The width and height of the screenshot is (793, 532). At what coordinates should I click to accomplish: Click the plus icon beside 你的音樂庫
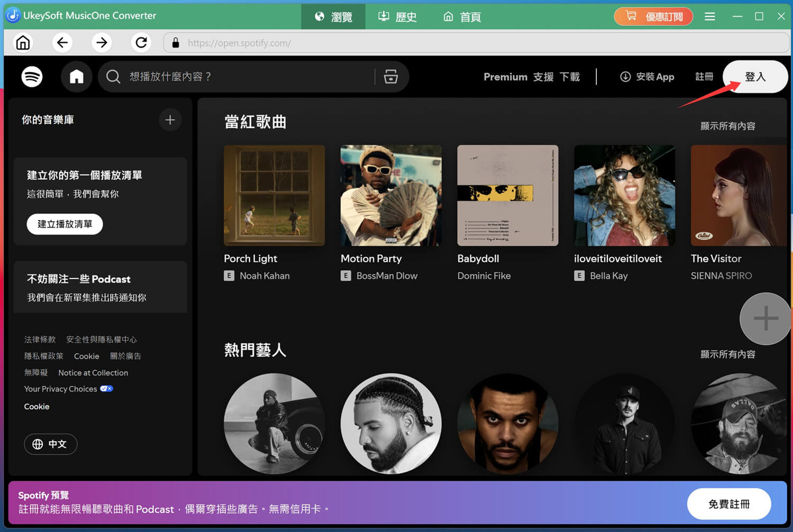[170, 120]
